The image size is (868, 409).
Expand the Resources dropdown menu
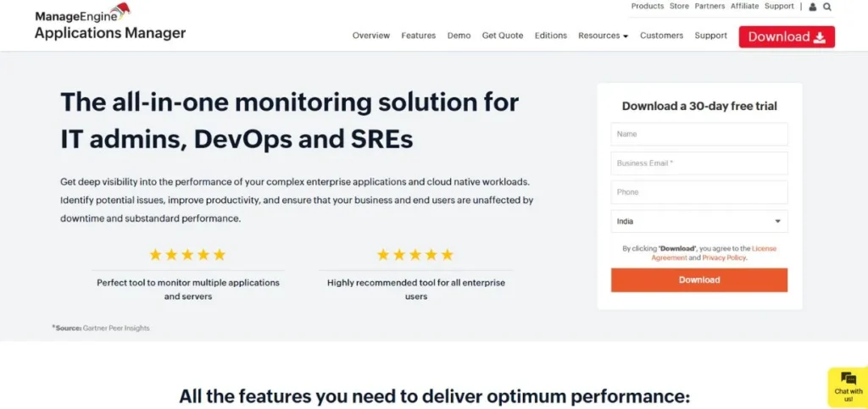click(x=603, y=36)
